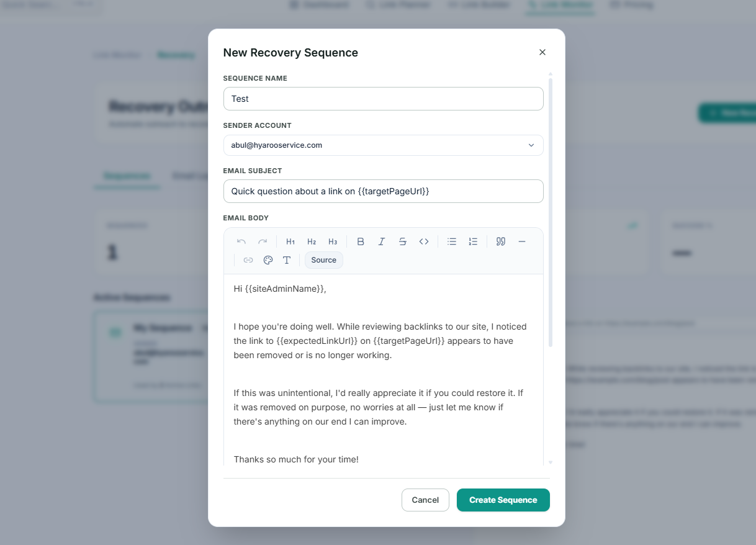Toggle italic text style

tap(382, 241)
